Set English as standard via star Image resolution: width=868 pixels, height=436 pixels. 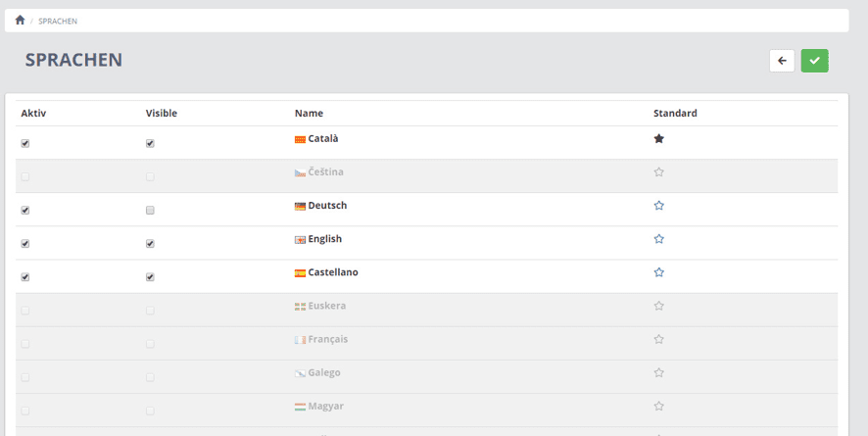click(x=658, y=239)
